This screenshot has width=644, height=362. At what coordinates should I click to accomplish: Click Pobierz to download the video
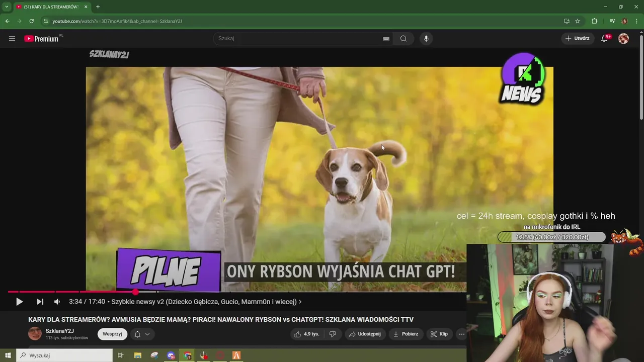(x=406, y=334)
